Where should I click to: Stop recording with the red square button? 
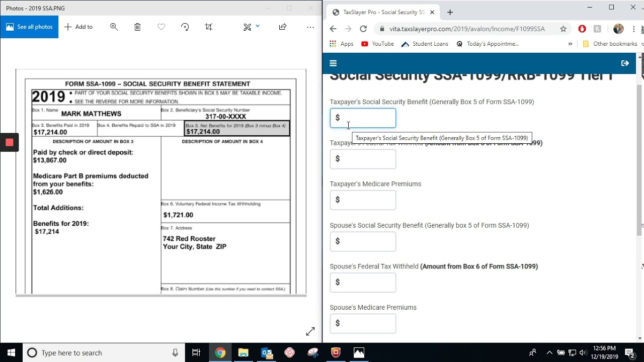tap(9, 142)
